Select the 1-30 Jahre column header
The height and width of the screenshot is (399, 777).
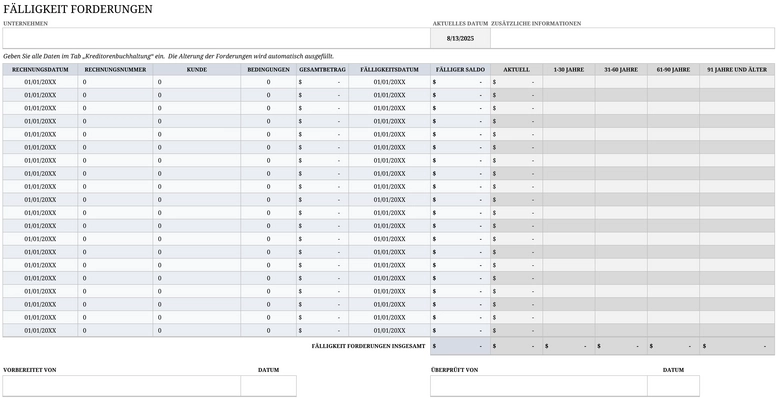[569, 69]
